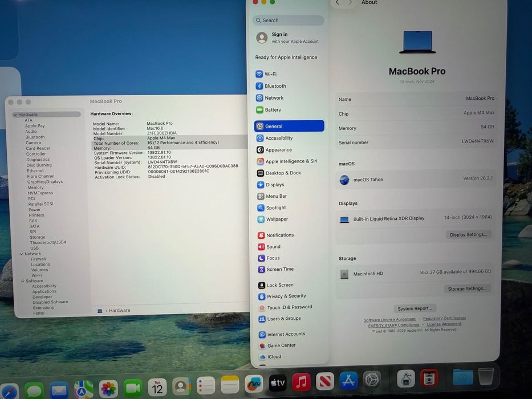Select Power in System Information tree
This screenshot has width=532, height=399.
pyautogui.click(x=35, y=210)
